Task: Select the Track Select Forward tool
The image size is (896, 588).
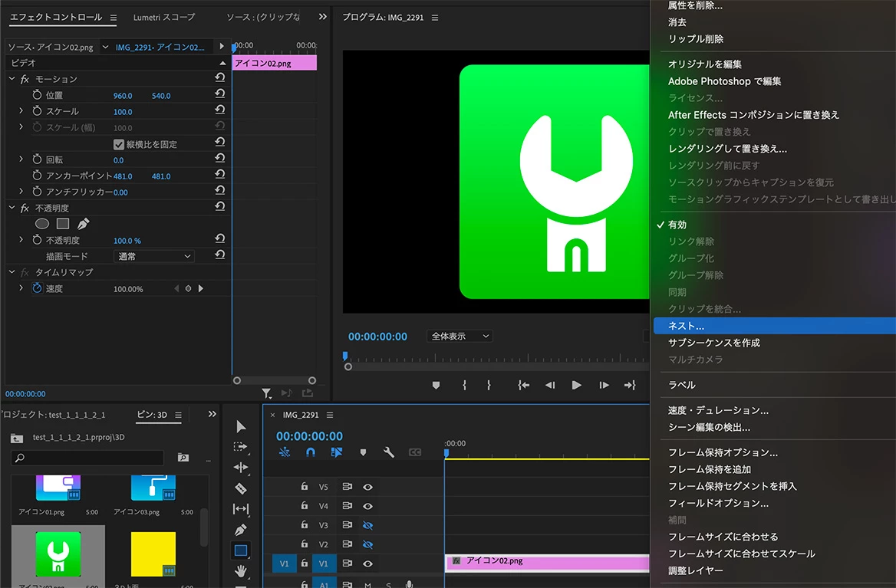Action: click(x=241, y=446)
